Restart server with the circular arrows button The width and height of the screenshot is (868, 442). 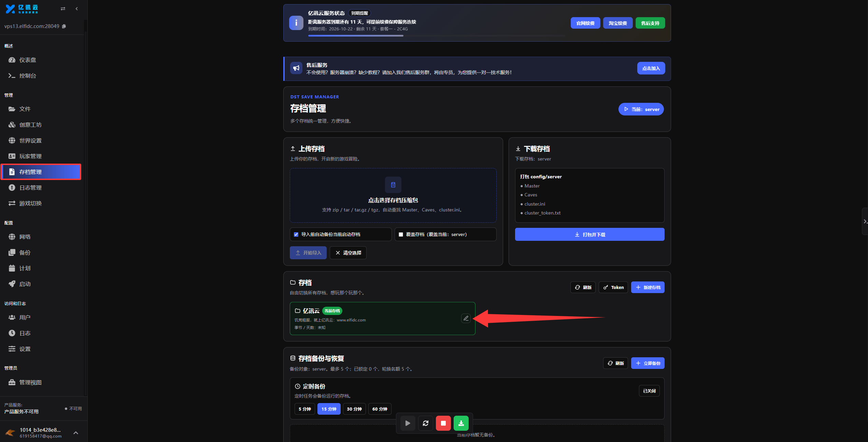[426, 423]
